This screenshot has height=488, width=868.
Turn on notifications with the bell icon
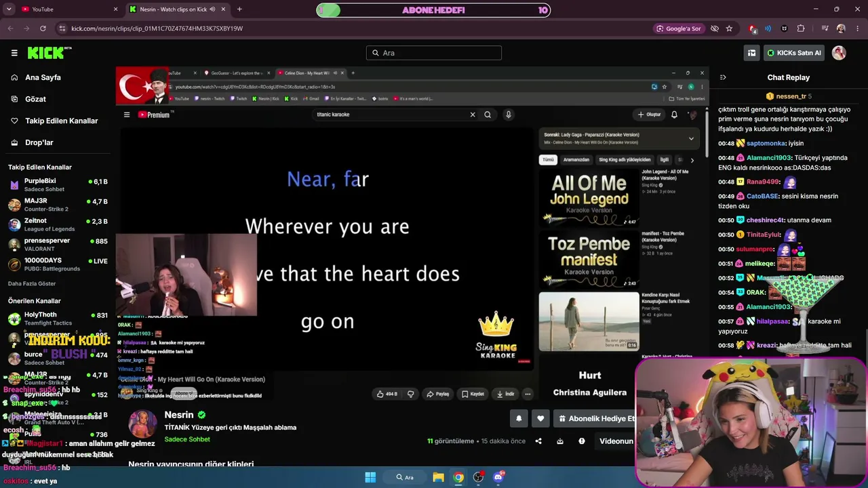tap(519, 419)
